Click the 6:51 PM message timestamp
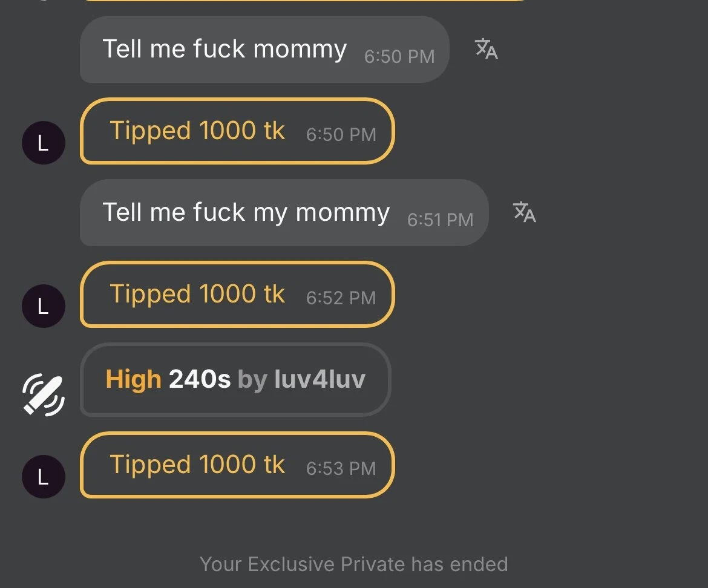The image size is (708, 588). pyautogui.click(x=440, y=220)
